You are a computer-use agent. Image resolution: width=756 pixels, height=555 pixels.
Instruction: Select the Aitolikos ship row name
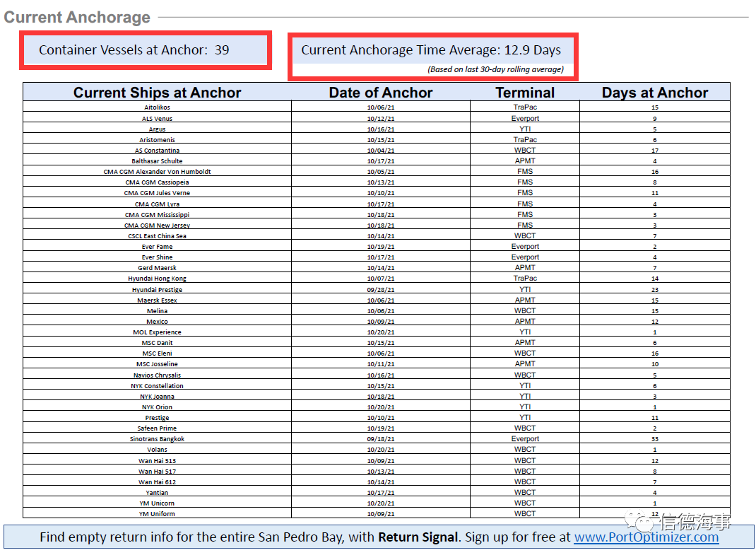point(157,107)
